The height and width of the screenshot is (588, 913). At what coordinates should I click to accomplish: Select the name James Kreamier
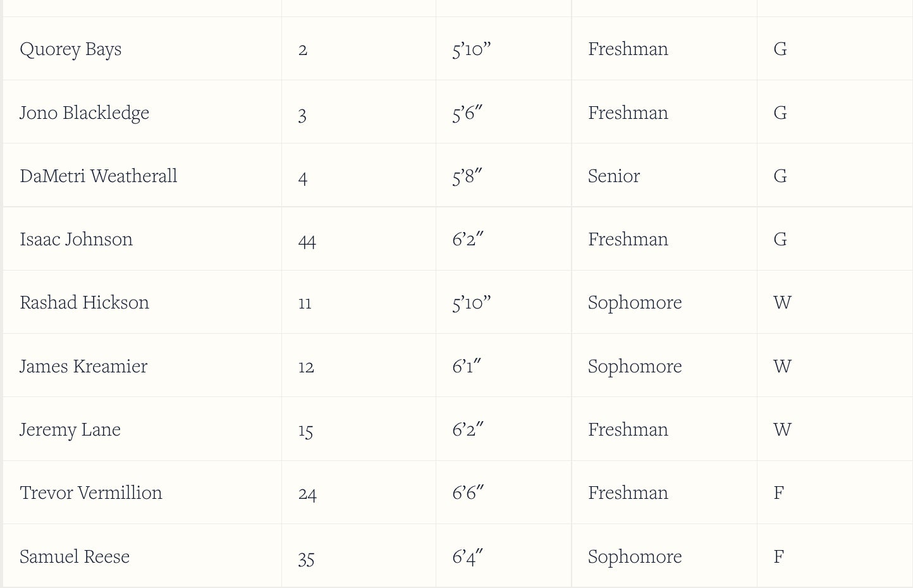[x=83, y=366]
